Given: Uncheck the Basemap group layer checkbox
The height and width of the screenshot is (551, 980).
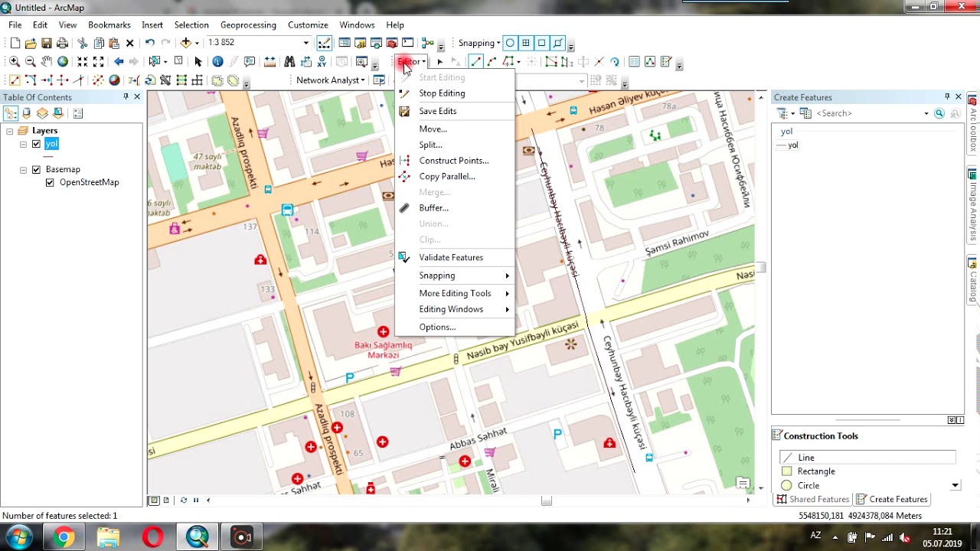Looking at the screenshot, I should tap(36, 169).
